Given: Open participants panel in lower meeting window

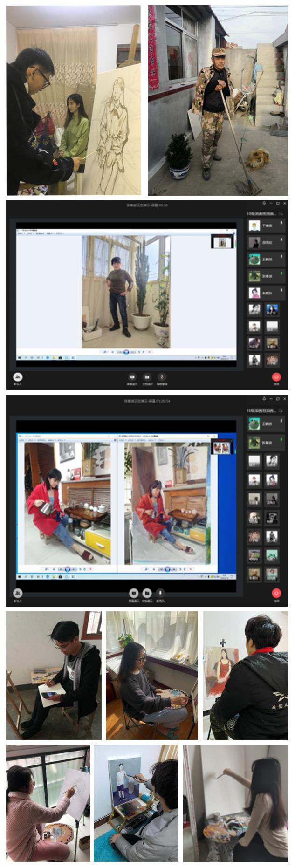Looking at the screenshot, I should click(x=18, y=593).
